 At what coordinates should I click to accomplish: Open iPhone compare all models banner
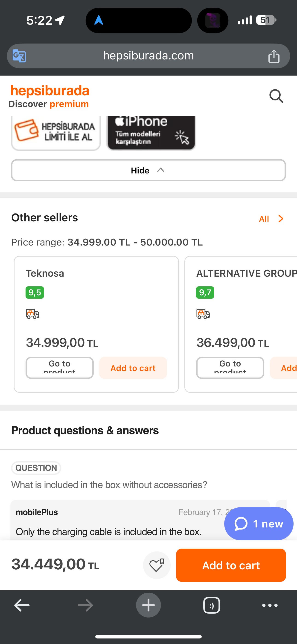(x=151, y=133)
